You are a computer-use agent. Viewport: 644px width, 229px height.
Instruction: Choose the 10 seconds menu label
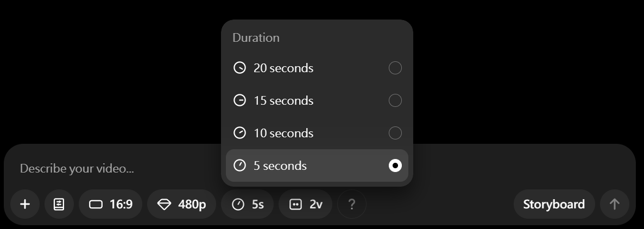pos(283,133)
